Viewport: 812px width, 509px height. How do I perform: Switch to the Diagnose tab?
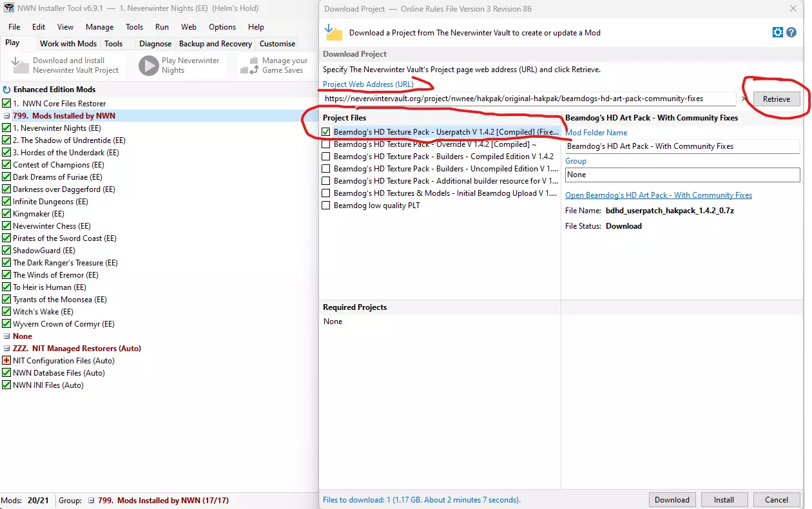(155, 44)
